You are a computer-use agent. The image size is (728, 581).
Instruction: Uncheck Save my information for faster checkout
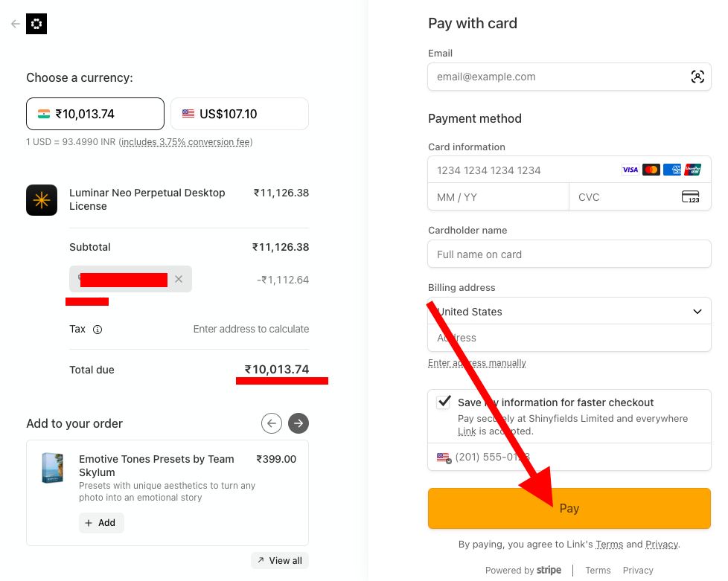(444, 402)
